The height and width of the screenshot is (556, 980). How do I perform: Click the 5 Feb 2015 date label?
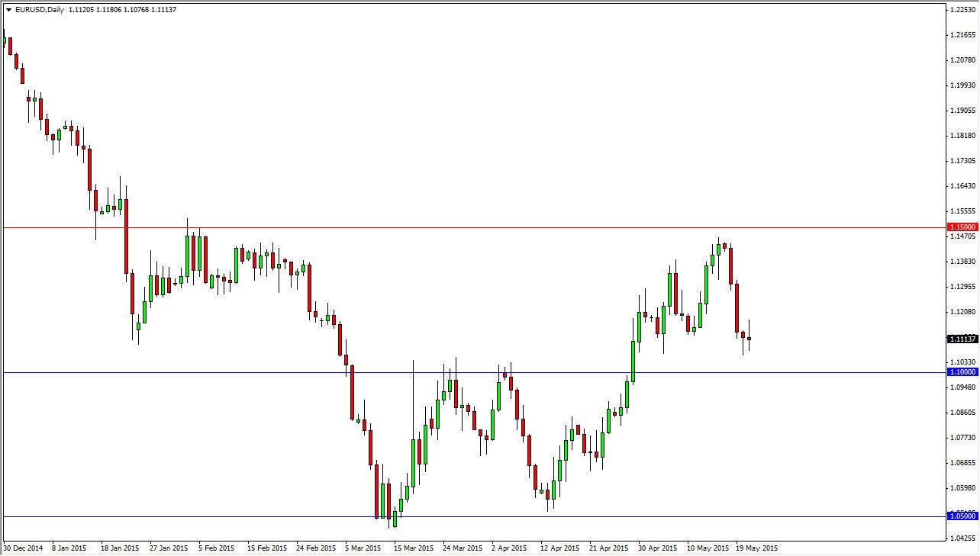(216, 548)
